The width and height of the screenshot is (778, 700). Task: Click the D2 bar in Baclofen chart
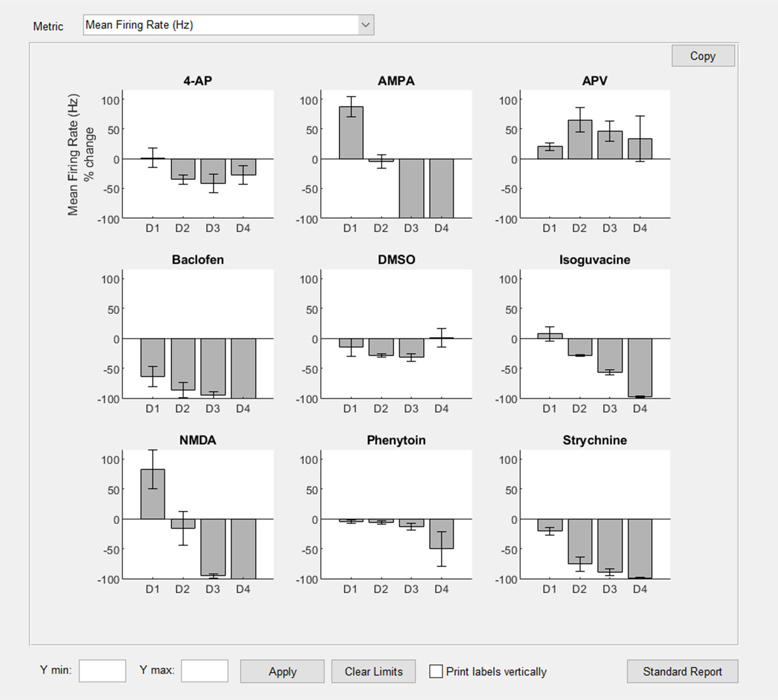(183, 364)
